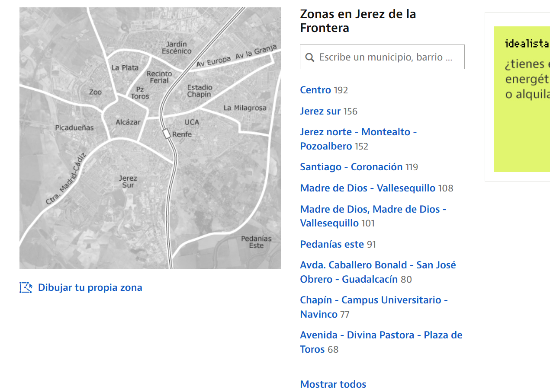The image size is (550, 392).
Task: Select Avenida - Divina Pastora zone
Action: (x=381, y=335)
